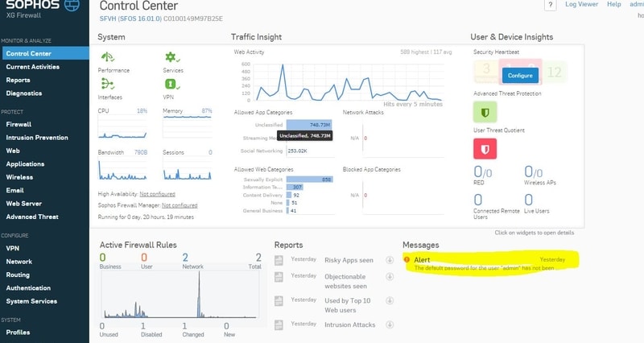Click the Help link in header
The image size is (644, 343).
[614, 4]
